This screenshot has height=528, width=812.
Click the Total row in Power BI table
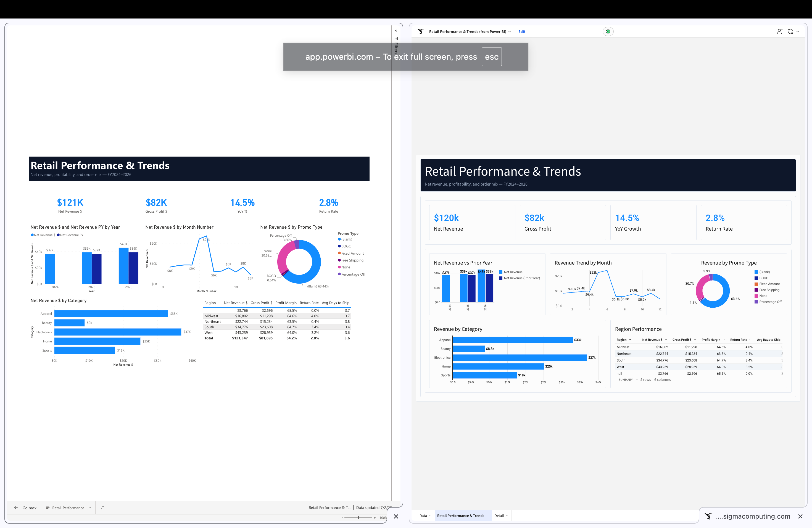tap(277, 338)
